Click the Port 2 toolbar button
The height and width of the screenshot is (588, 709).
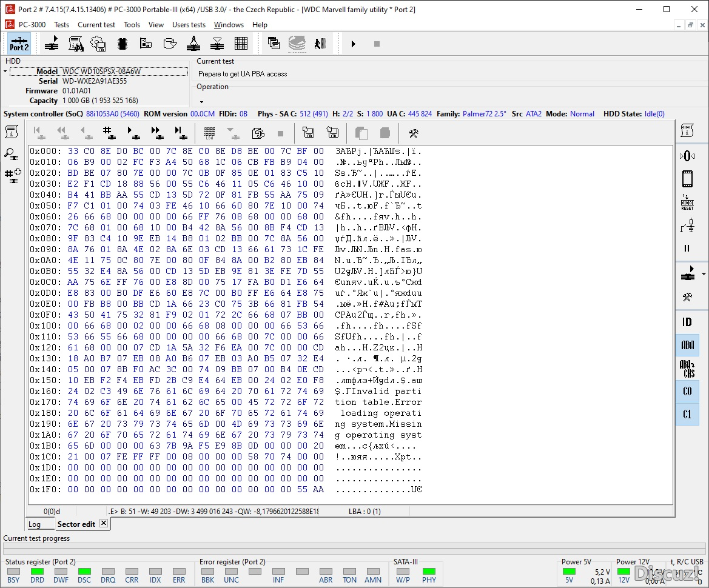(x=19, y=44)
